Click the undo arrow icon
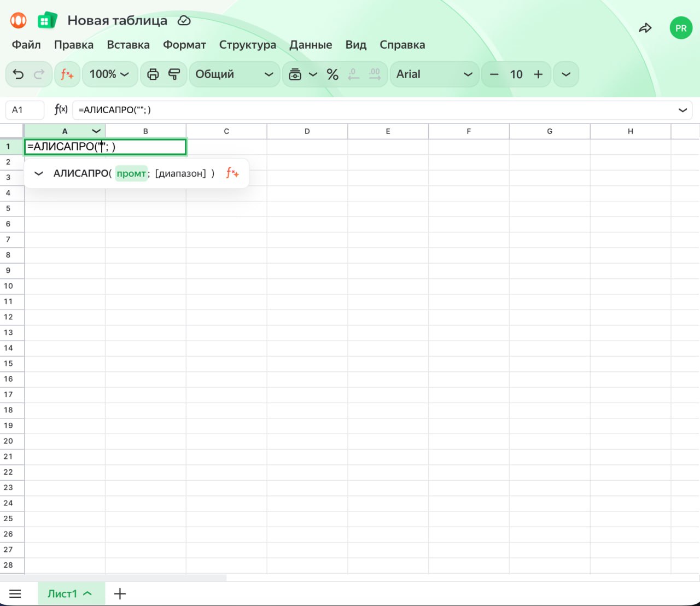 coord(18,74)
